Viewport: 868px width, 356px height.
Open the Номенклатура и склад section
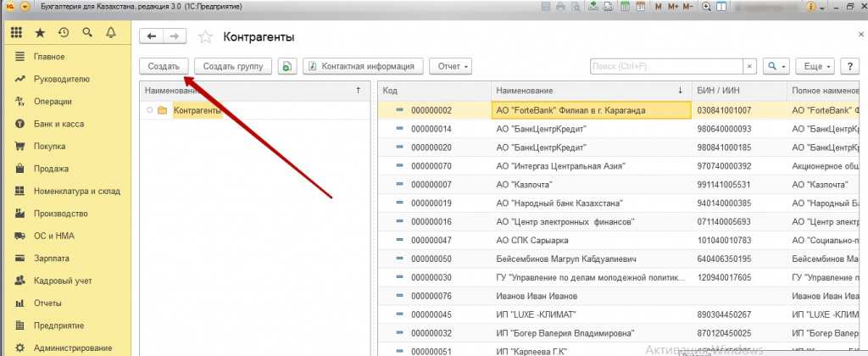click(77, 191)
